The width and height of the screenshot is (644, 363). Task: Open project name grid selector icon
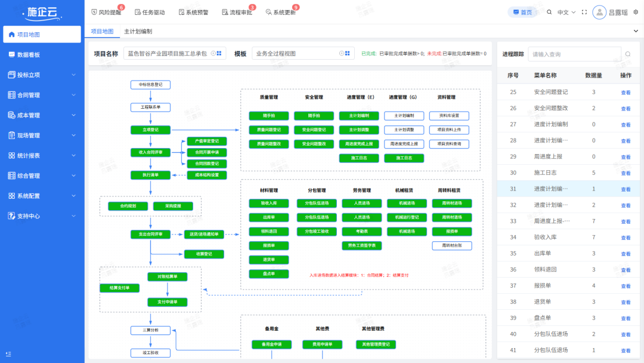219,54
